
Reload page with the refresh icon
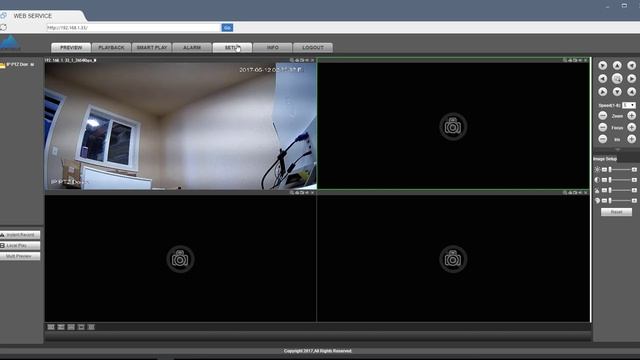click(x=4, y=27)
